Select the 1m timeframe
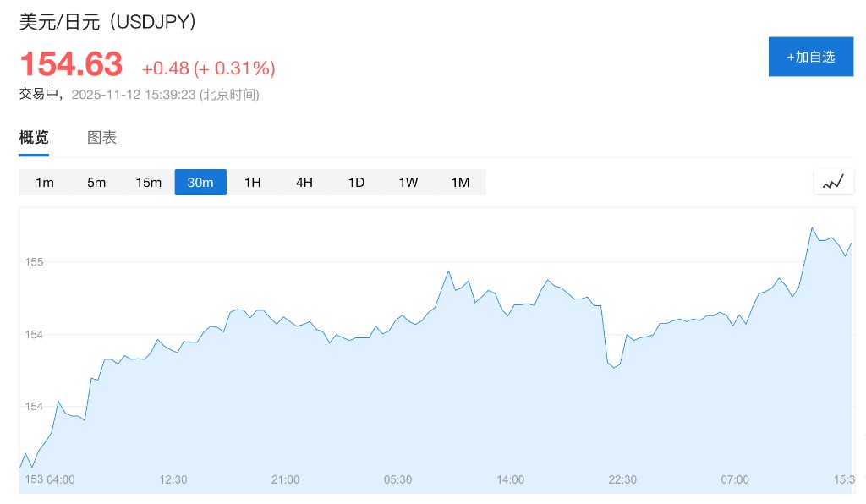Viewport: 866px width, 504px height. pos(45,183)
